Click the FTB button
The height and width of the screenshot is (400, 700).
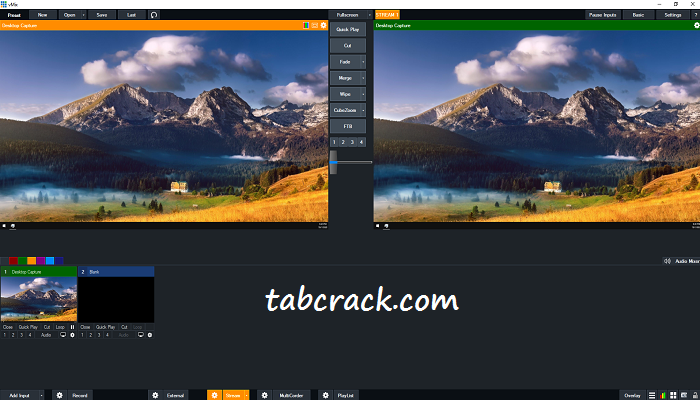coord(348,126)
